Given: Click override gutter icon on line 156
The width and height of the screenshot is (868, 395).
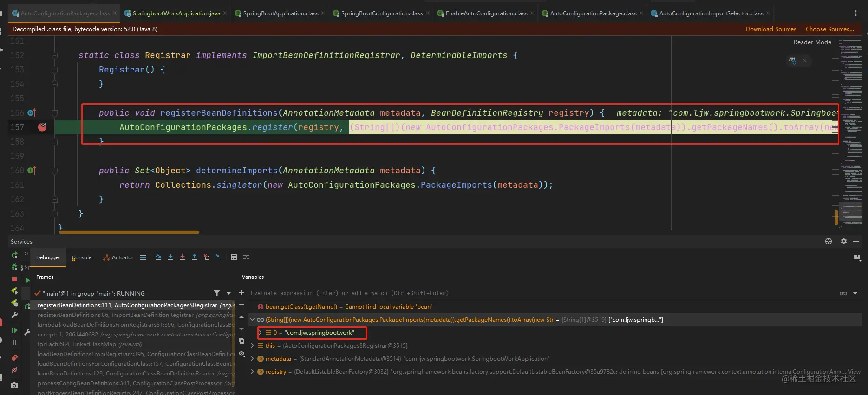Looking at the screenshot, I should [32, 113].
